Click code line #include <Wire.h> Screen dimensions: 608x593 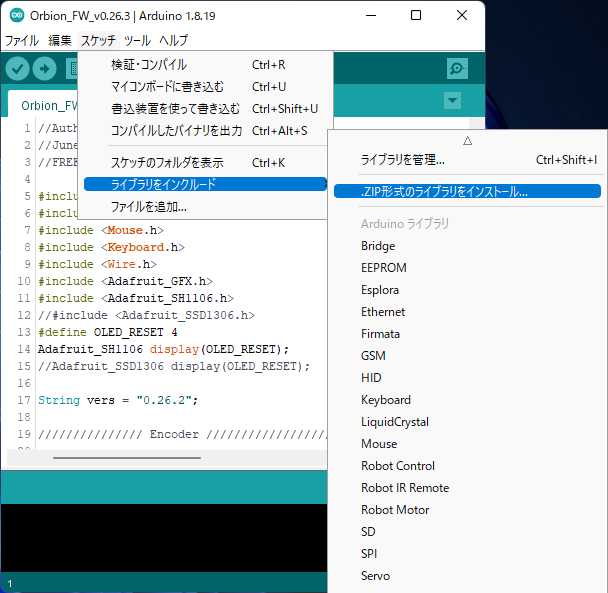97,265
